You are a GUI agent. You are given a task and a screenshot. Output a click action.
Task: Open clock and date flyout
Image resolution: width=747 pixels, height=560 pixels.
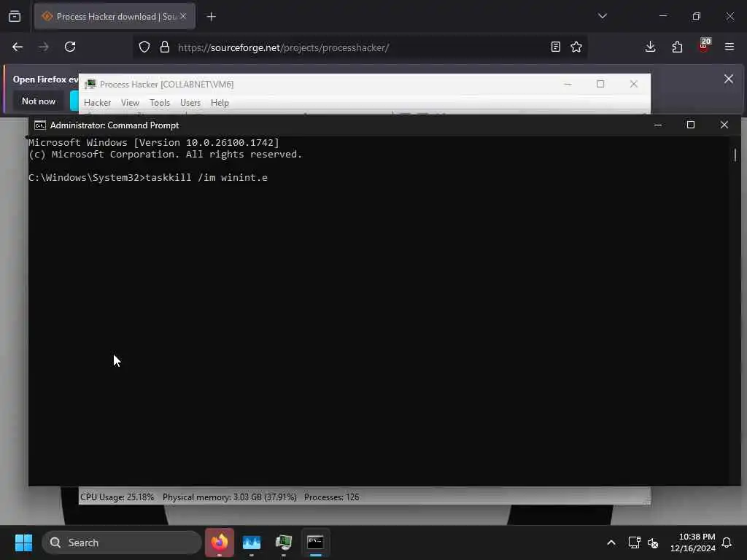[693, 542]
